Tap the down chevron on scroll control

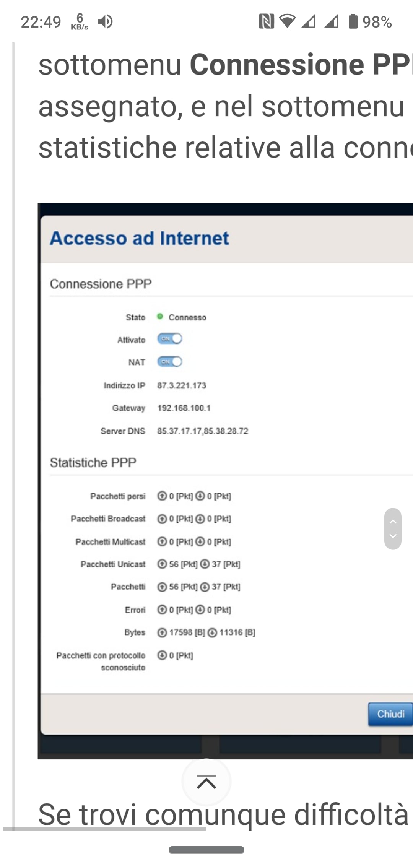tap(393, 536)
